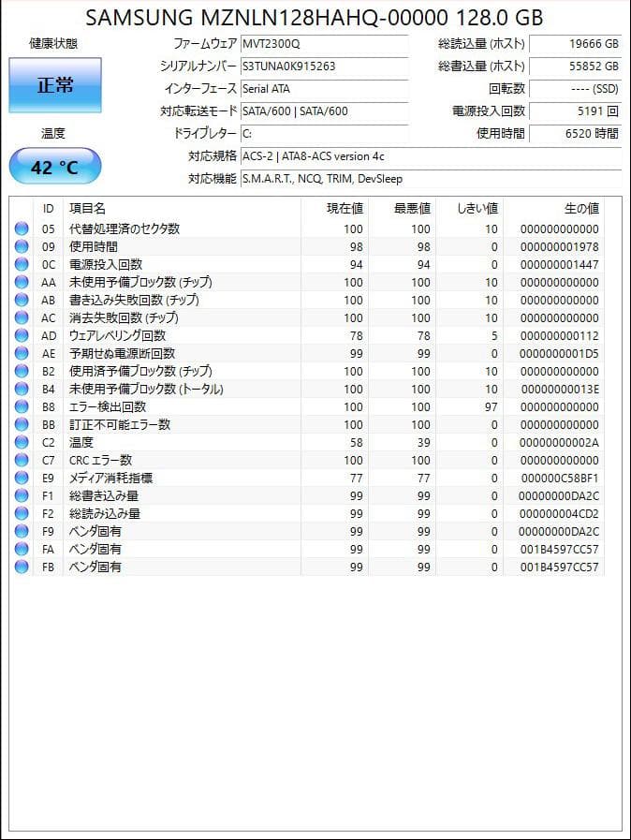This screenshot has height=840, width=631.
Task: Select status orb for ID FB row
Action: click(22, 567)
